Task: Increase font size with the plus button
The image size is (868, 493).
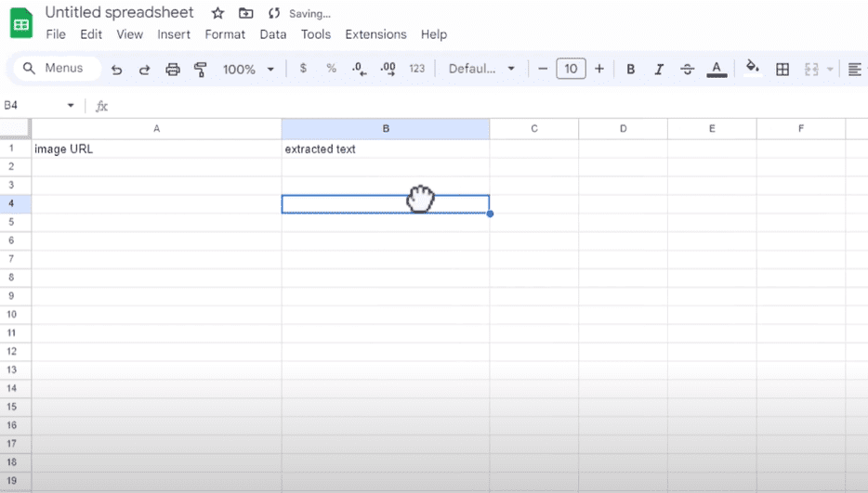Action: click(599, 69)
